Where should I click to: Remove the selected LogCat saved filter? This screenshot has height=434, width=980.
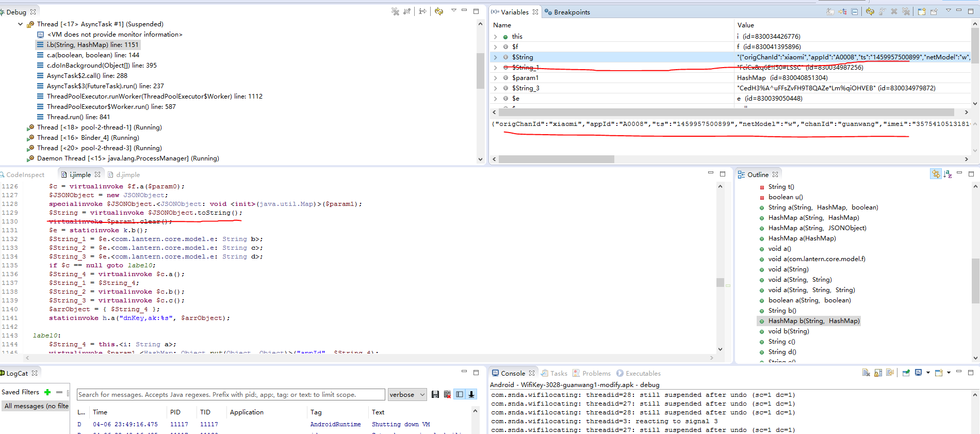pos(59,392)
